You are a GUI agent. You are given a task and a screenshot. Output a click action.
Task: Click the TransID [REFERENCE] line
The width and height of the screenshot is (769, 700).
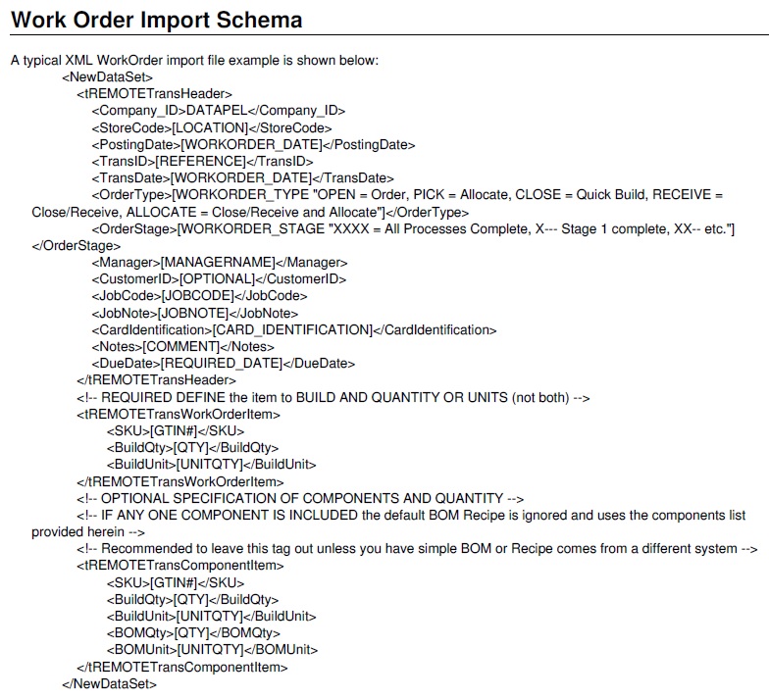(x=202, y=161)
